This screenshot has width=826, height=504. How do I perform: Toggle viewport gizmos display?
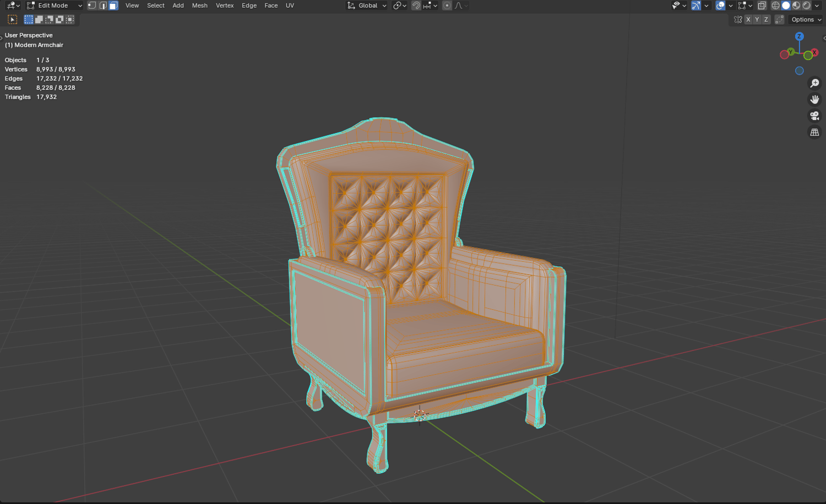pyautogui.click(x=696, y=6)
